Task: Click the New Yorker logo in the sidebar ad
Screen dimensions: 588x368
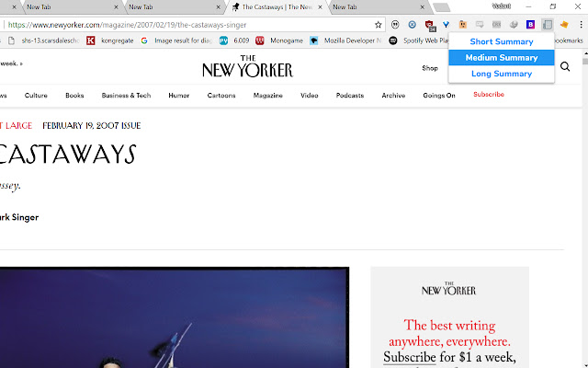Action: click(449, 288)
